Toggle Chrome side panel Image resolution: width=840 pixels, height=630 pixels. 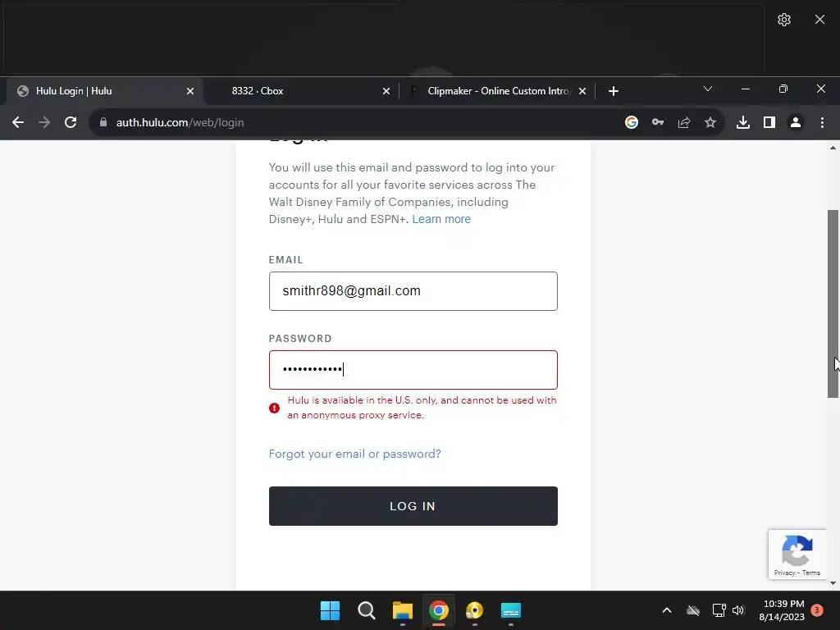769,123
